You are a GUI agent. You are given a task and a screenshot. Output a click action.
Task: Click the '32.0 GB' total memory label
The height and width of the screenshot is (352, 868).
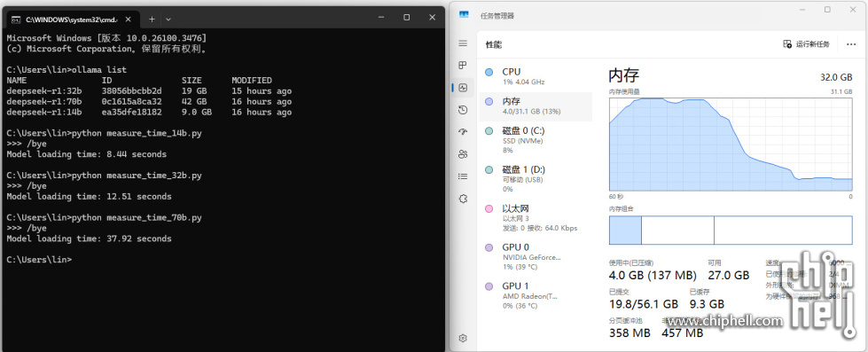836,77
